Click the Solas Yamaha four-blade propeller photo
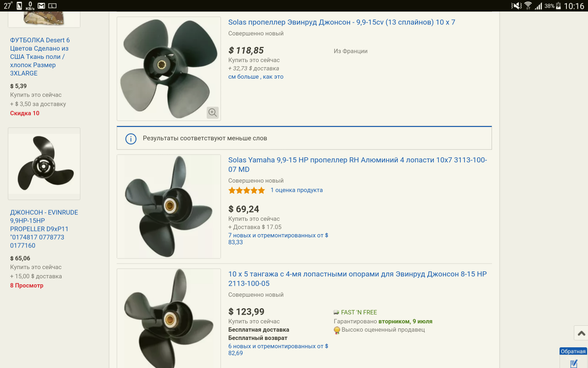Image resolution: width=588 pixels, height=368 pixels. pyautogui.click(x=169, y=207)
